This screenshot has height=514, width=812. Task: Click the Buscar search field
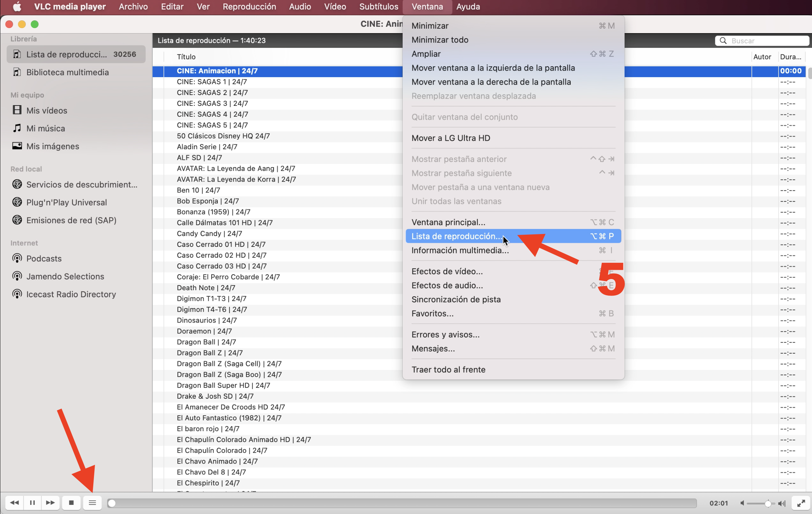(x=762, y=41)
